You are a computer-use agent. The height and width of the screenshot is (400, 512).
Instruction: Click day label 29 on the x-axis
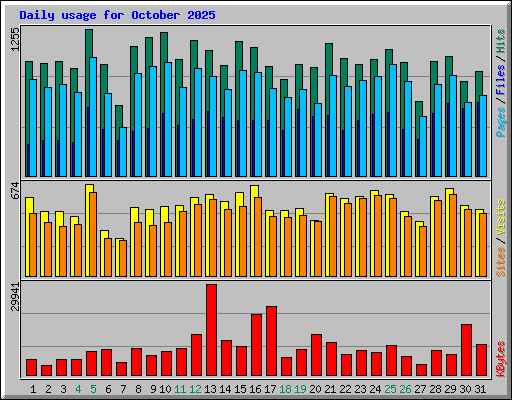(x=450, y=389)
